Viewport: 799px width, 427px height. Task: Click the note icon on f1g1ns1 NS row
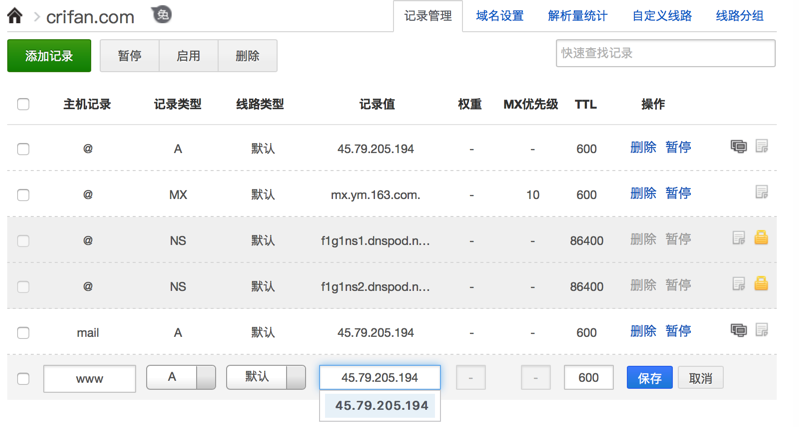pyautogui.click(x=739, y=238)
